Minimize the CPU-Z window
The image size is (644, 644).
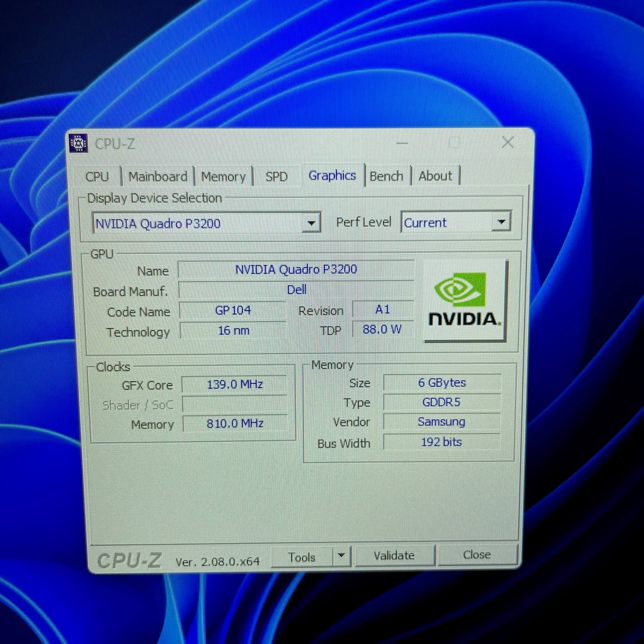click(x=402, y=144)
